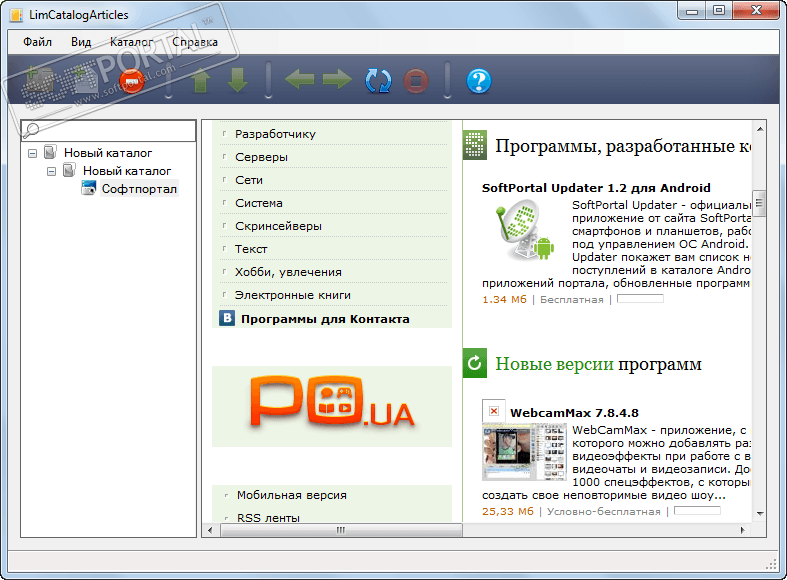Open Программы для Контакта link

coord(325,319)
